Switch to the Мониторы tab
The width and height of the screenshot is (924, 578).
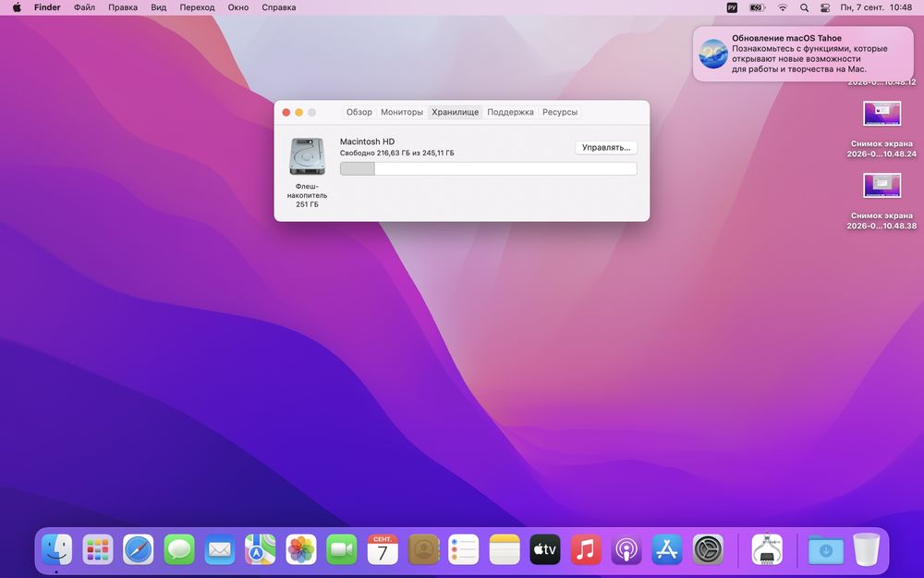[x=402, y=112]
